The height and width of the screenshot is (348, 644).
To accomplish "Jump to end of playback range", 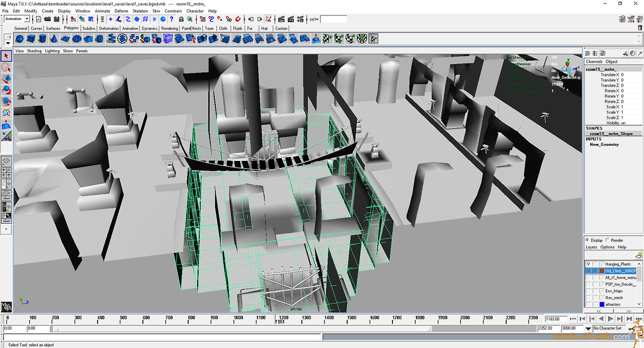I will point(638,319).
